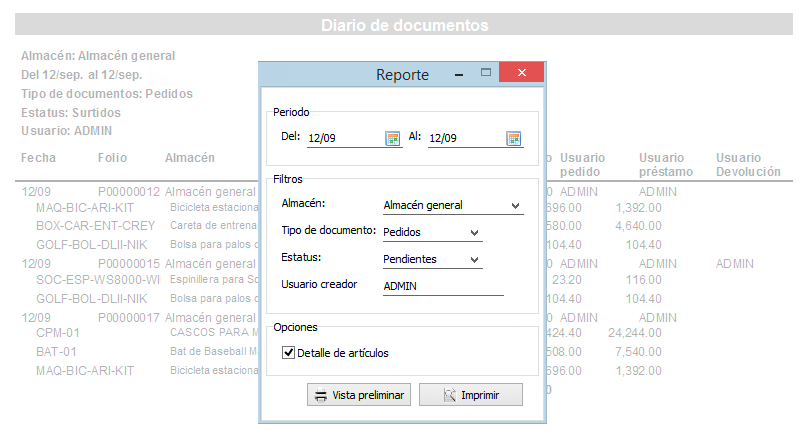The height and width of the screenshot is (445, 806).
Task: Minimize the Reporte dialog window
Action: (x=459, y=74)
